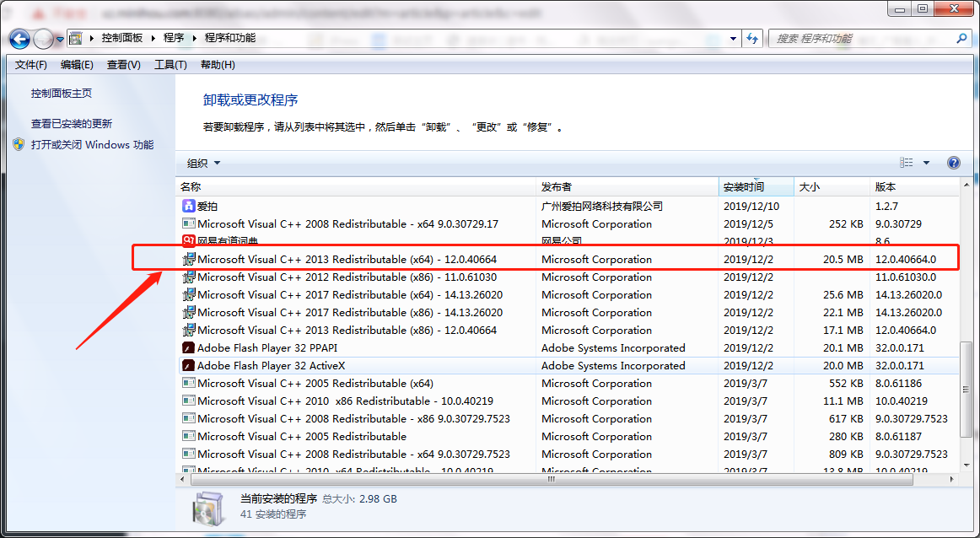The image size is (980, 538).
Task: Open the 工具(T) menu
Action: 170,65
